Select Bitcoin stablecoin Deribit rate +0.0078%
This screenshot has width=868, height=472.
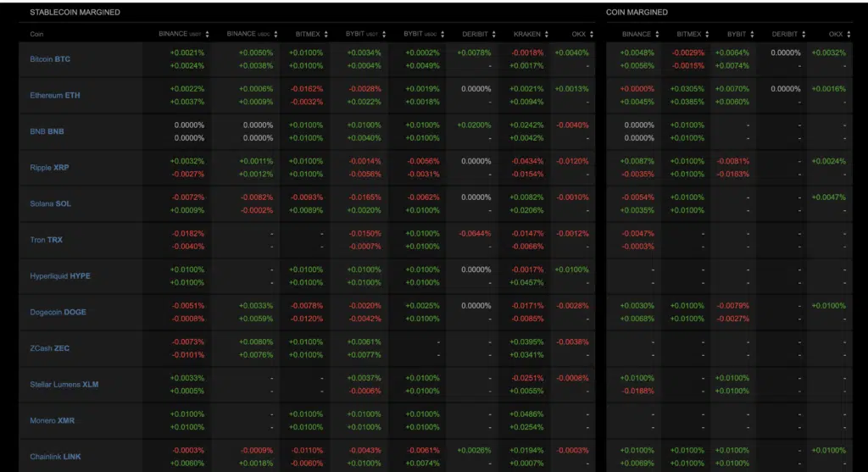[x=474, y=53]
